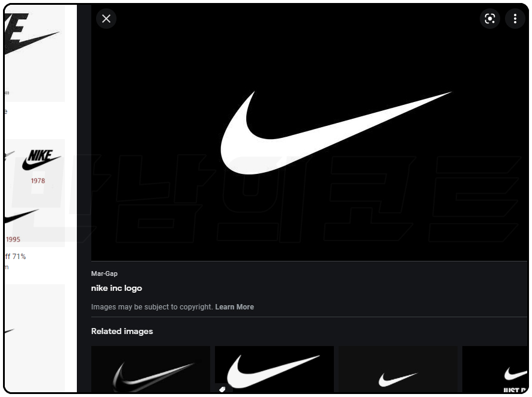
Task: Select the related swoosh image with tag icon
Action: 274,369
